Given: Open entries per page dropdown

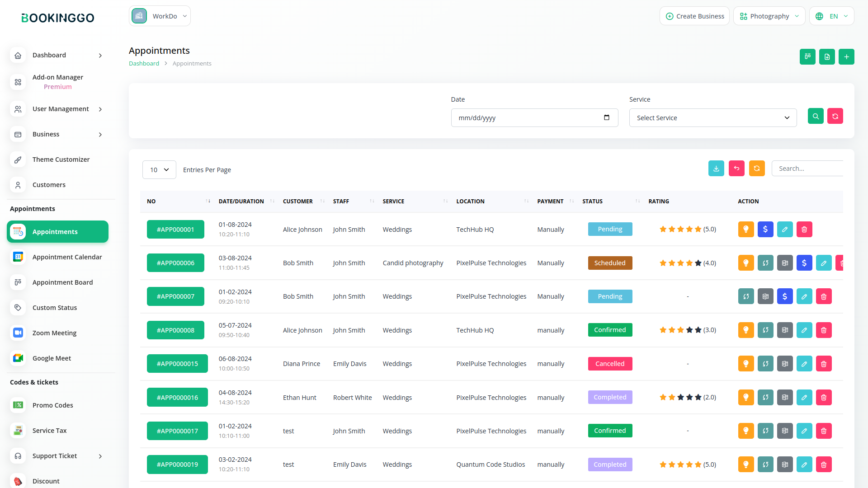Looking at the screenshot, I should click(159, 170).
